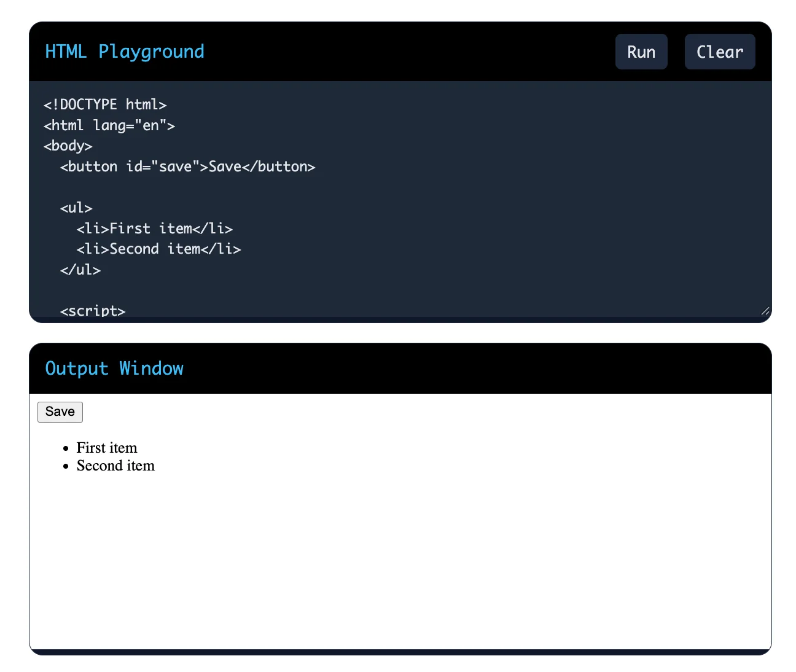This screenshot has height=672, width=796.
Task: Click the button id="save" code line
Action: [187, 166]
